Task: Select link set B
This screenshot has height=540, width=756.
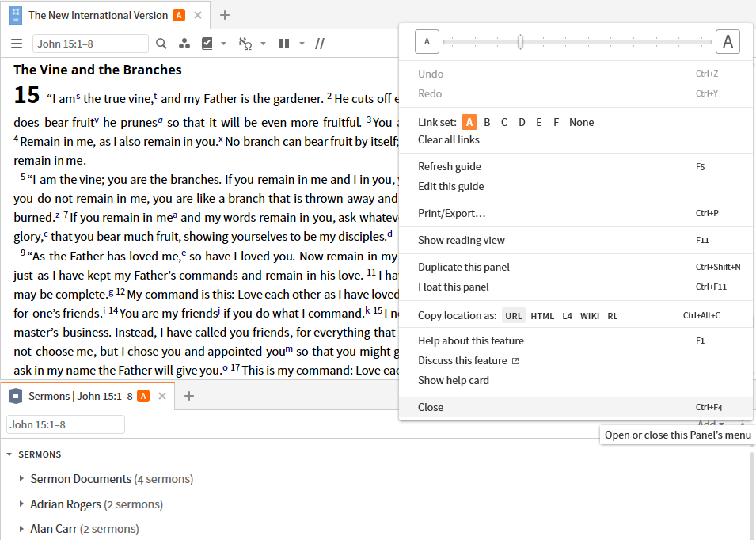Action: [487, 122]
